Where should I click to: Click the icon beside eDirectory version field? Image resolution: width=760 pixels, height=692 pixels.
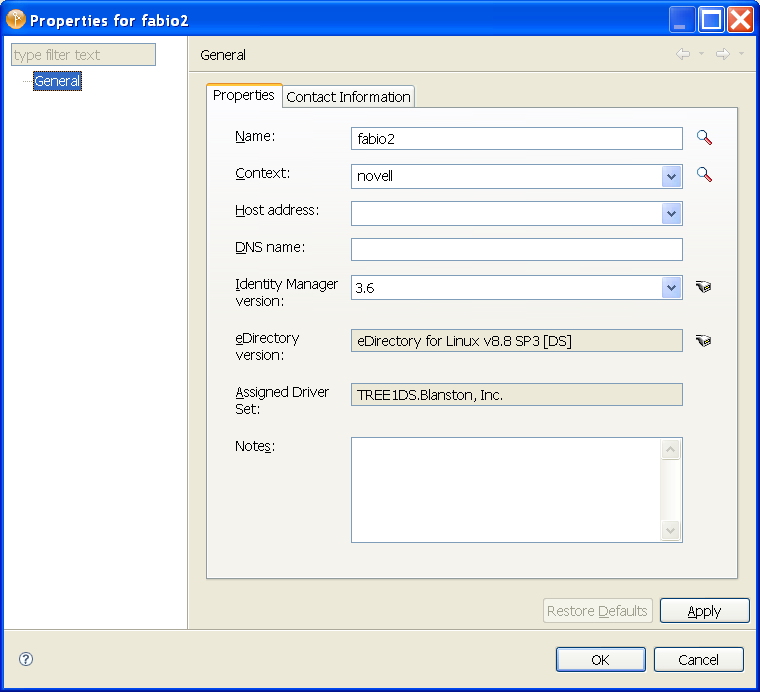[x=704, y=341]
